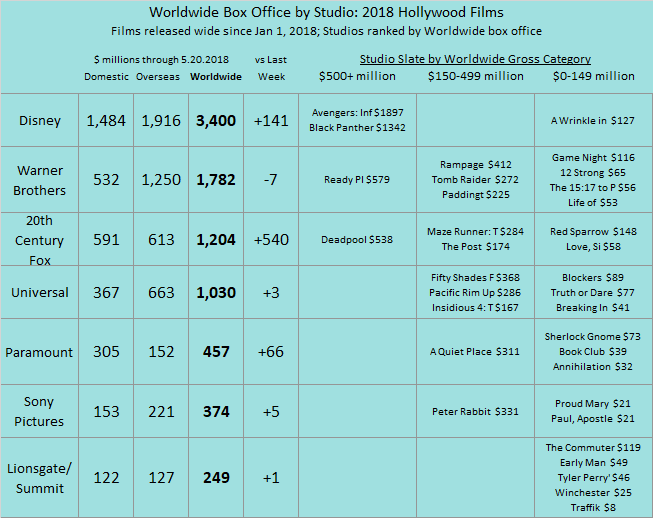Viewport: 653px width, 518px height.
Task: Select Lionsgate domestic value 122
Action: 106,478
